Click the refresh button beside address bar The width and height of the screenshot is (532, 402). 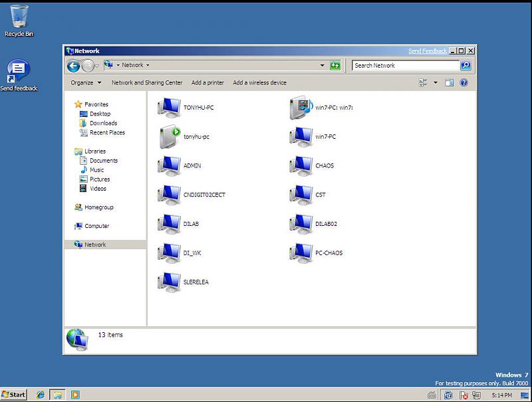(x=336, y=66)
